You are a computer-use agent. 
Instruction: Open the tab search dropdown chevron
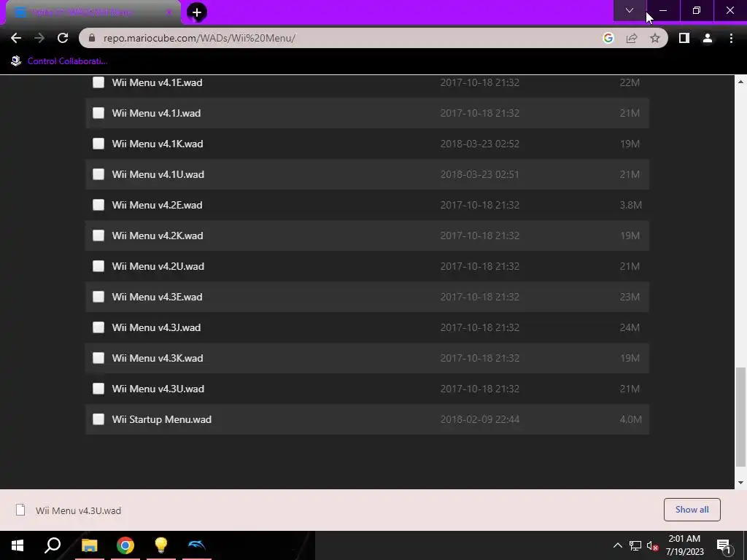pyautogui.click(x=630, y=10)
